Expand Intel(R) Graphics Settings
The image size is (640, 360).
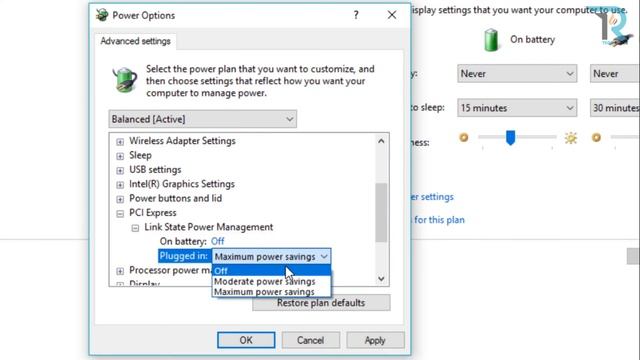pos(120,185)
